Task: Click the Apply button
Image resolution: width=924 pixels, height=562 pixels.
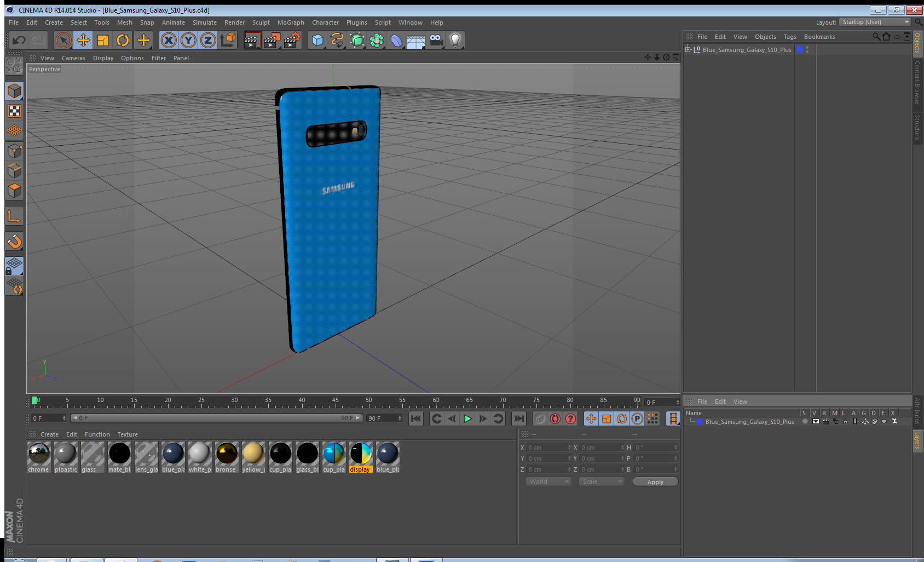Action: click(655, 482)
